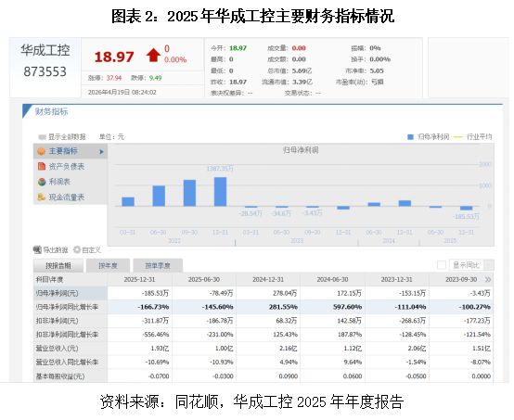Open the dropdown next to 显示同比
The height and width of the screenshot is (420, 514).
(489, 265)
